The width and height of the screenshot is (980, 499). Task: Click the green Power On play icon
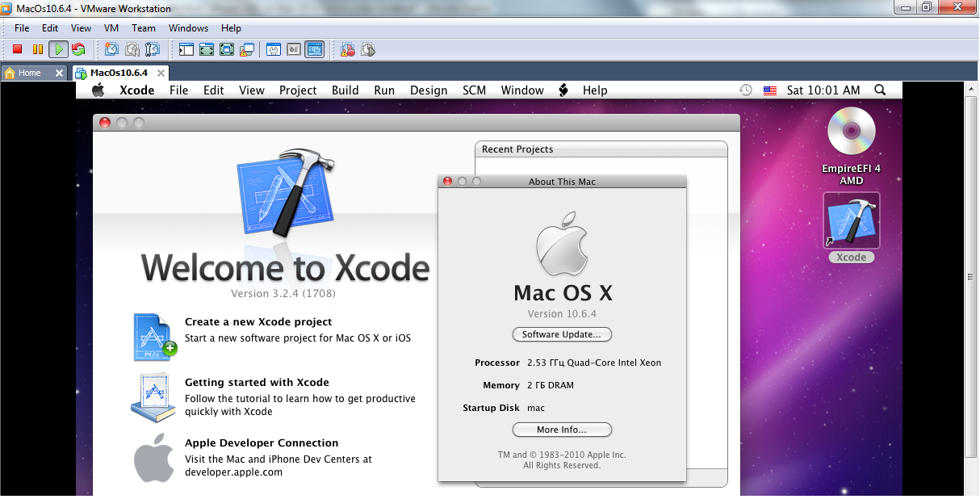58,50
